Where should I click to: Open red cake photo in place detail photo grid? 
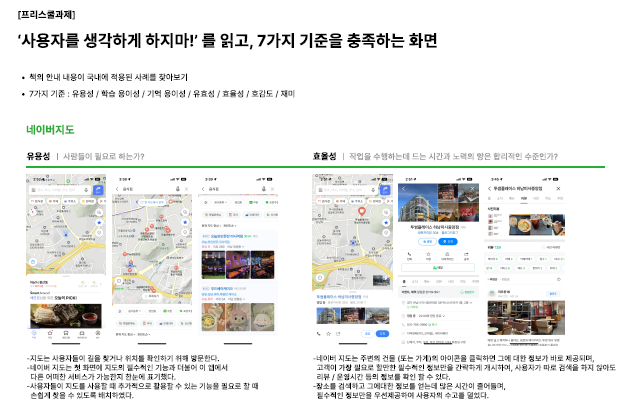coord(468,212)
